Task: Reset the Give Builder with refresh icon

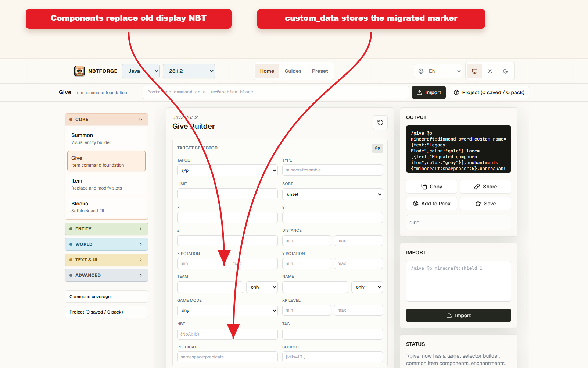Action: pyautogui.click(x=380, y=123)
